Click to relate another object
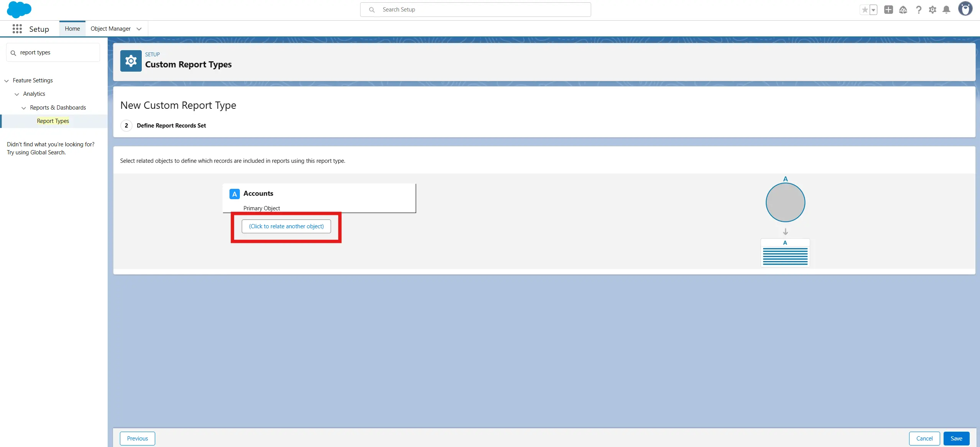The height and width of the screenshot is (447, 980). coord(286,226)
